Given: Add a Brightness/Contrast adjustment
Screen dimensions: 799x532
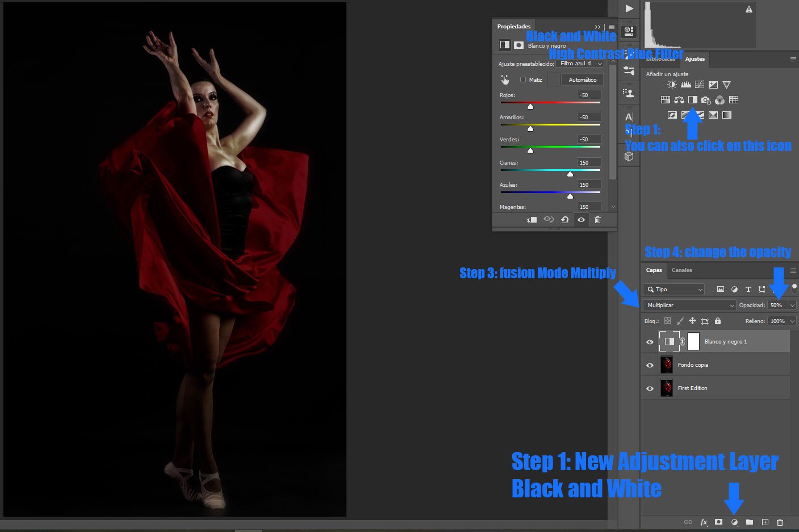Looking at the screenshot, I should coord(672,85).
